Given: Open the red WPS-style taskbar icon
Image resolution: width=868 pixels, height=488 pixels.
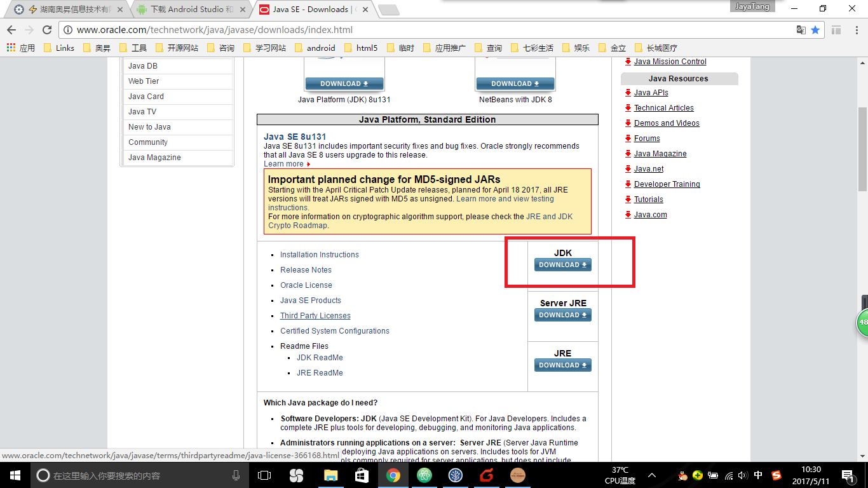Looking at the screenshot, I should point(487,475).
